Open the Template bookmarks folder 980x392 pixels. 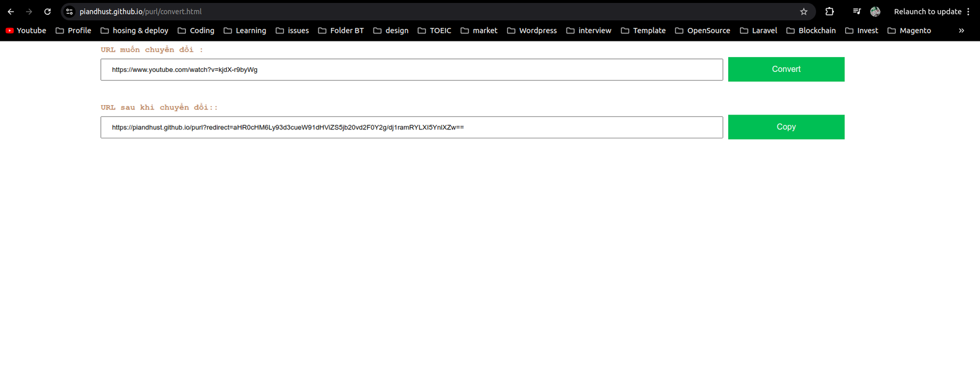point(643,30)
